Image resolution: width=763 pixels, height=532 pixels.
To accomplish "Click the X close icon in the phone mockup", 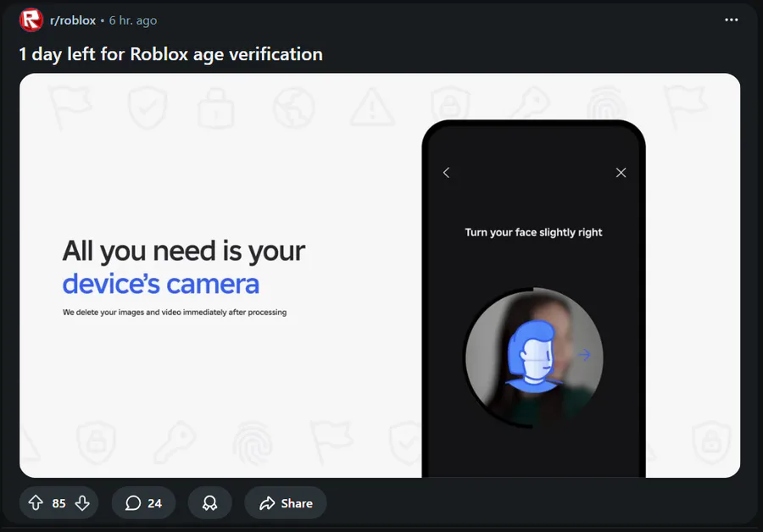I will (621, 173).
